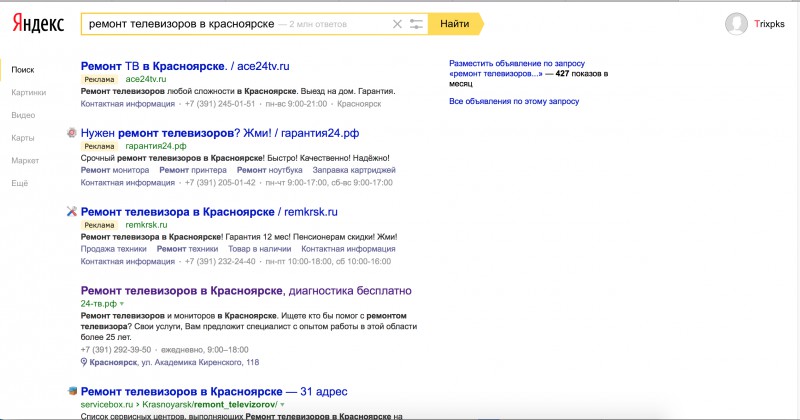The height and width of the screenshot is (420, 800).
Task: Click phone number +7 (391) 292-39-50
Action: point(116,350)
